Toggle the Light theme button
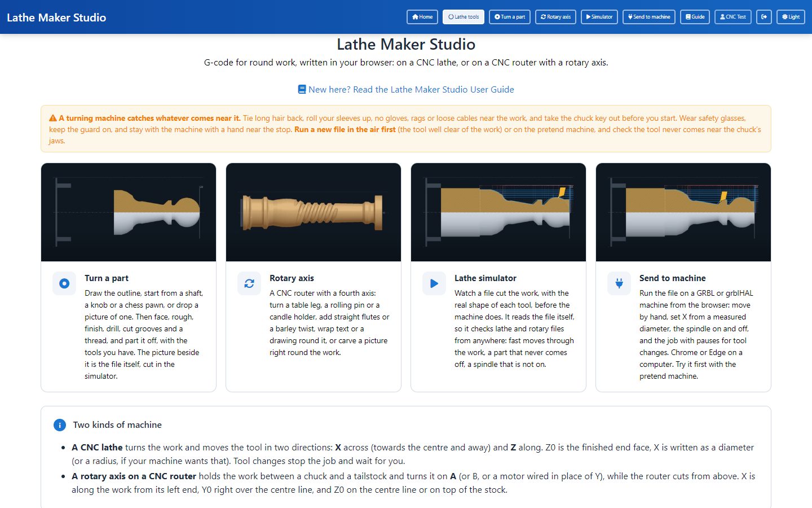The height and width of the screenshot is (508, 812). click(791, 17)
